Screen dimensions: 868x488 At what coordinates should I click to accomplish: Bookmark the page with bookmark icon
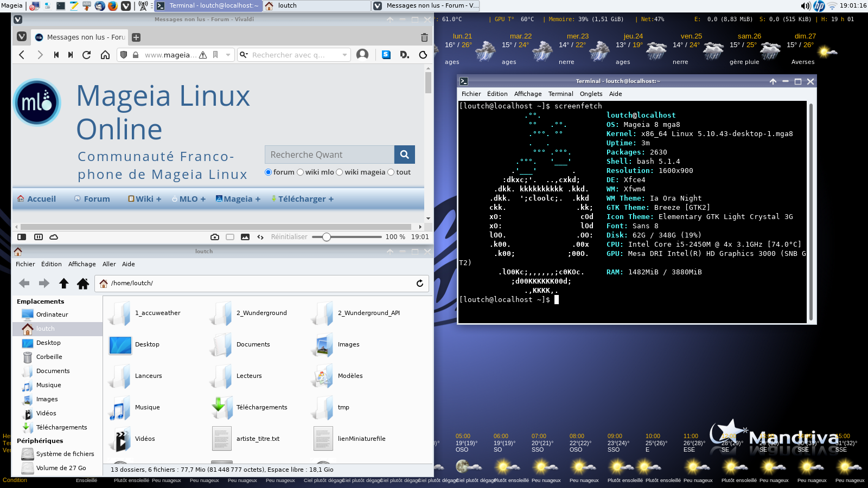click(215, 55)
